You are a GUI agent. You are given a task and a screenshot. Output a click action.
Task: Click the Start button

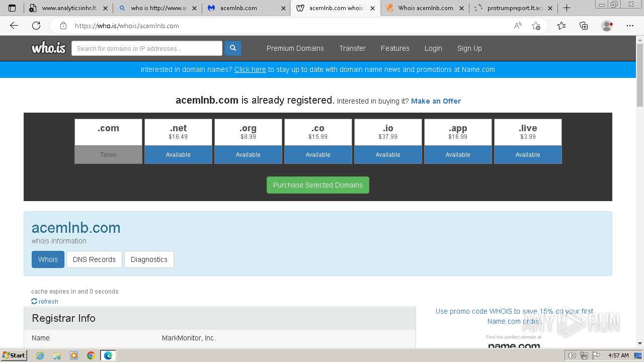point(14,355)
